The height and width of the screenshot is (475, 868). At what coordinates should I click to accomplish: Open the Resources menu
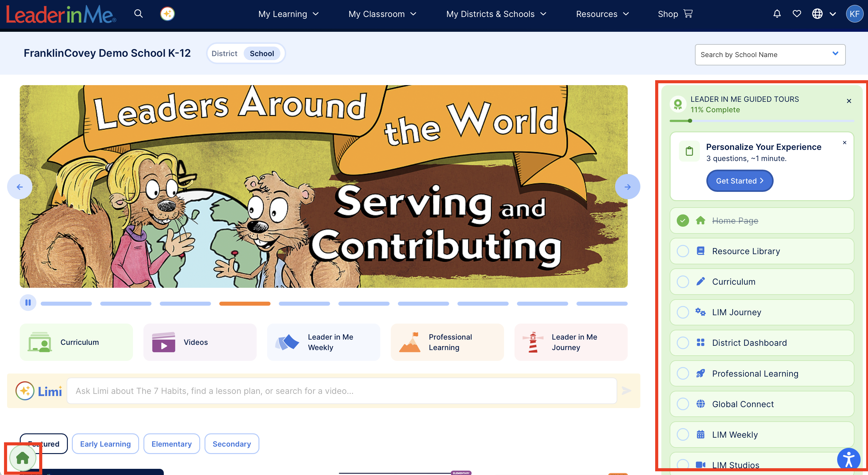click(x=602, y=14)
